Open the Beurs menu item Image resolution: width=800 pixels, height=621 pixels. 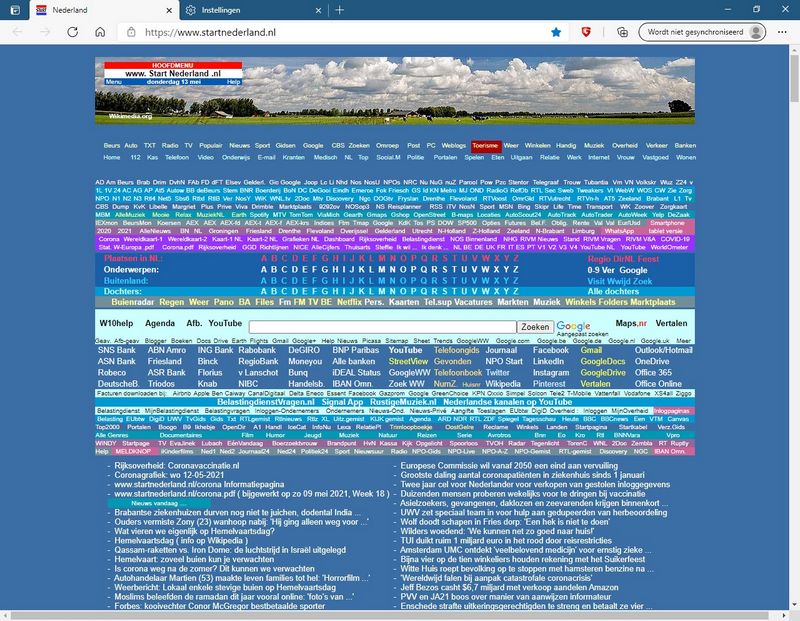pos(112,145)
